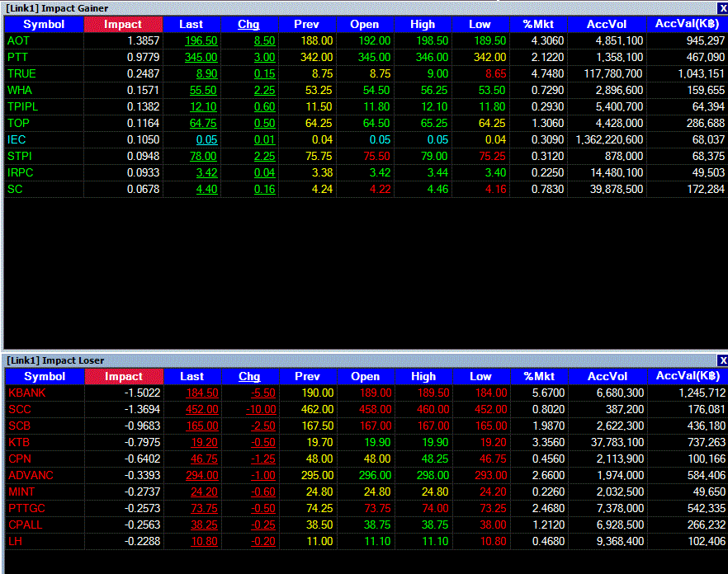
Task: Click Symbol header in Impact Loser
Action: (45, 376)
